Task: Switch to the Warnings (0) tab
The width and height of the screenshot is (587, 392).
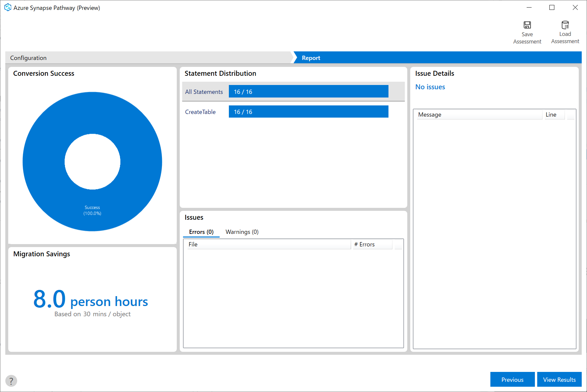Action: click(x=242, y=232)
